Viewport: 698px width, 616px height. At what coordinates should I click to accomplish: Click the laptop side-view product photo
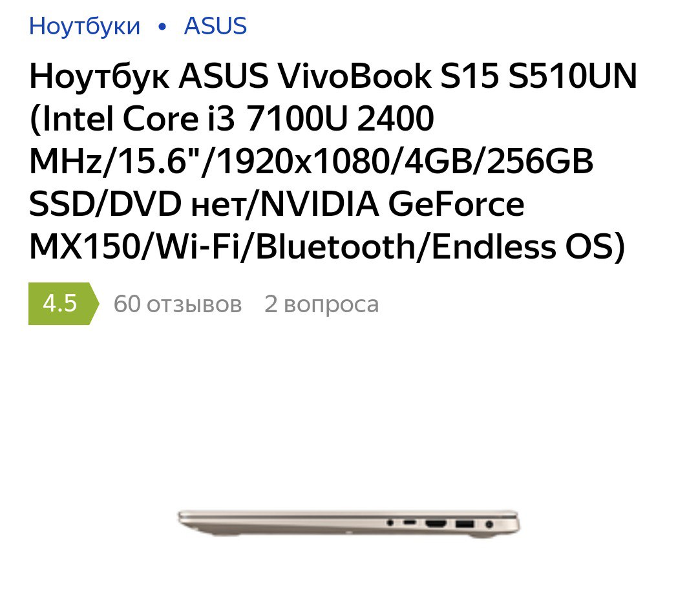(348, 524)
